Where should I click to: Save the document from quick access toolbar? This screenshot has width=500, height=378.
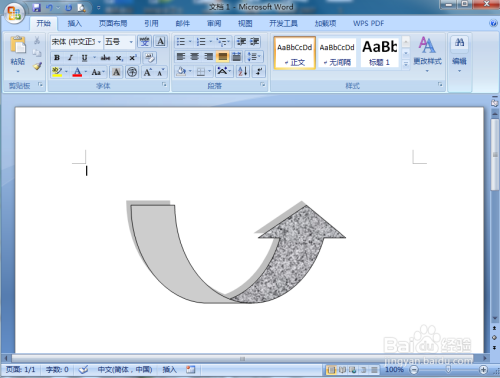point(36,7)
